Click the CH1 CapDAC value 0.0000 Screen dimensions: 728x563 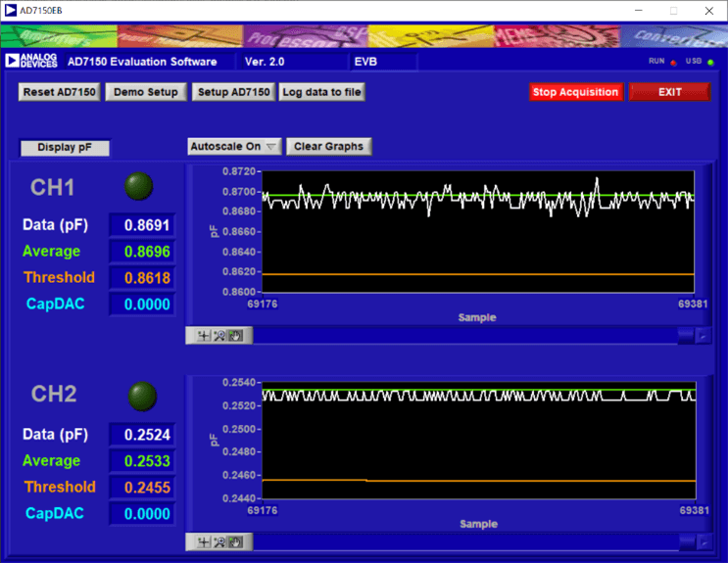(x=142, y=305)
